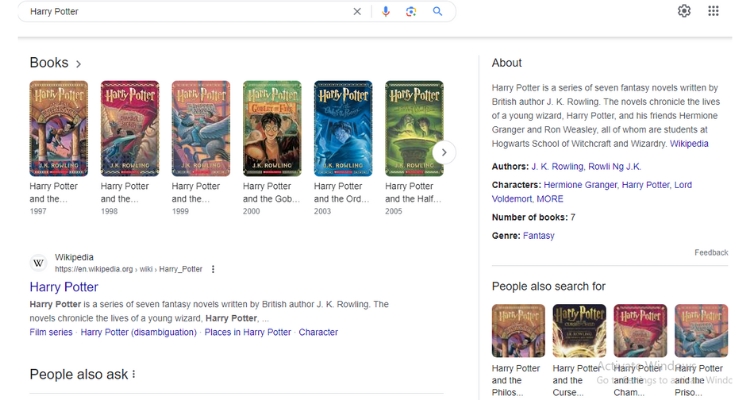
Task: Follow the Places in Harry Potter link
Action: tap(247, 332)
